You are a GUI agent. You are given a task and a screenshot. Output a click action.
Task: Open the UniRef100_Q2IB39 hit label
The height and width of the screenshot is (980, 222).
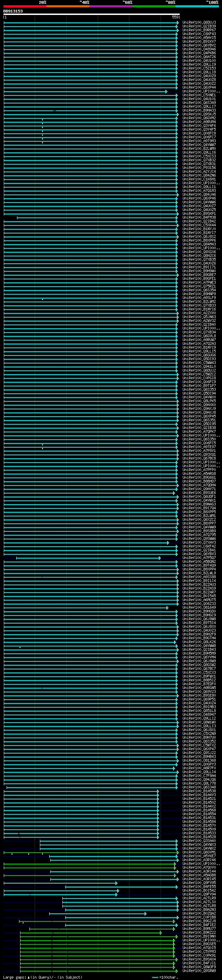click(199, 26)
